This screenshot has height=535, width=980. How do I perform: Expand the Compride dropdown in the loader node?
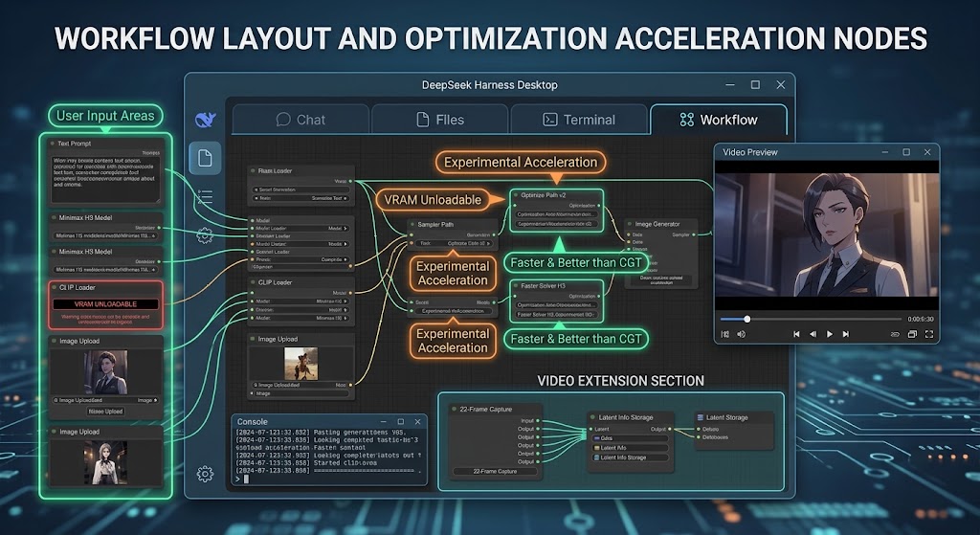300,259
